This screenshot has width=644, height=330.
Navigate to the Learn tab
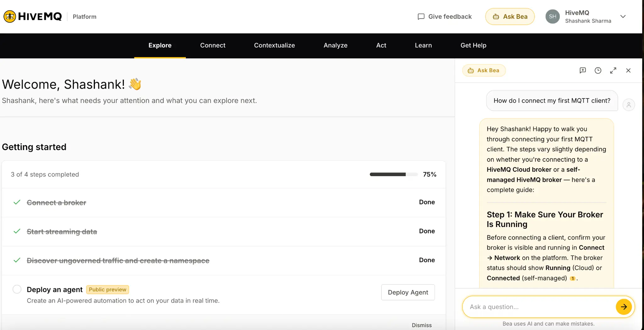pos(423,45)
